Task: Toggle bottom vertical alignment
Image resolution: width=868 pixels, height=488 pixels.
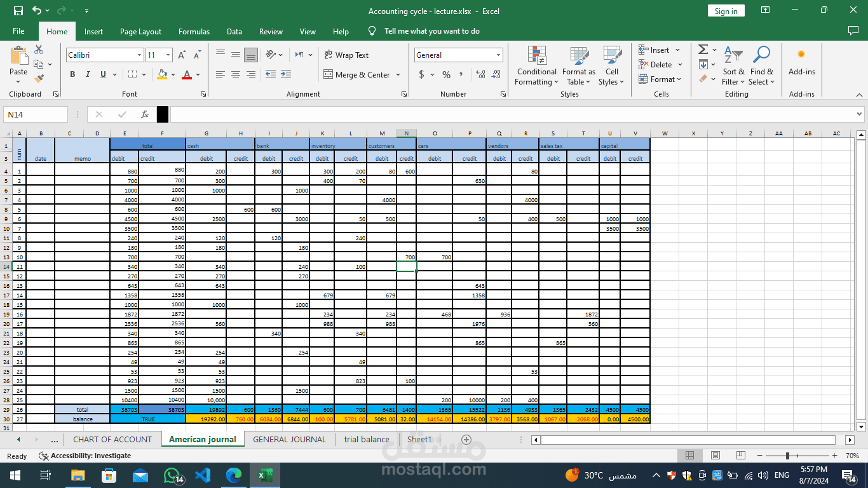Action: click(x=250, y=55)
